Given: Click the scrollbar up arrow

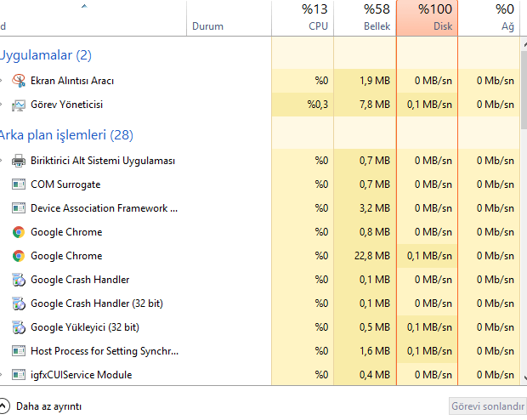Looking at the screenshot, I should point(524,45).
